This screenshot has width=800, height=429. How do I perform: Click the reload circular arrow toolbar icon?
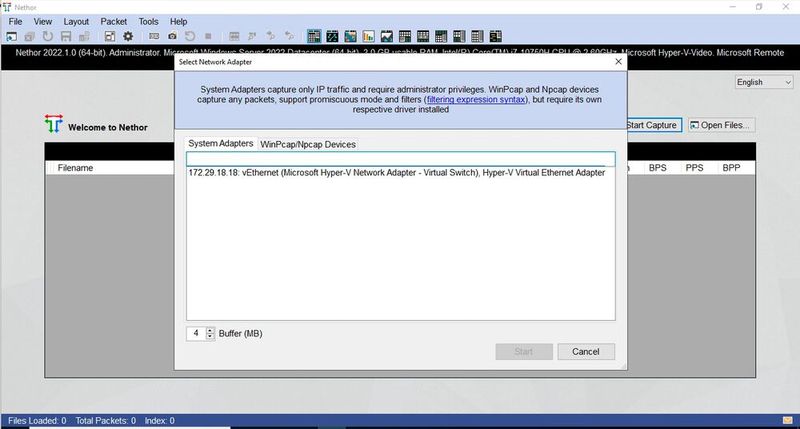click(x=47, y=36)
